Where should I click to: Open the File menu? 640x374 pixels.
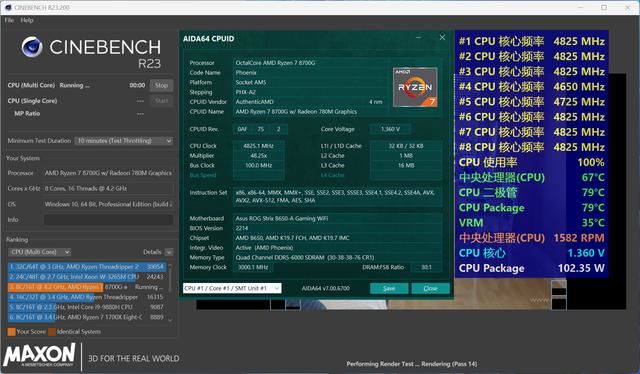tap(9, 20)
